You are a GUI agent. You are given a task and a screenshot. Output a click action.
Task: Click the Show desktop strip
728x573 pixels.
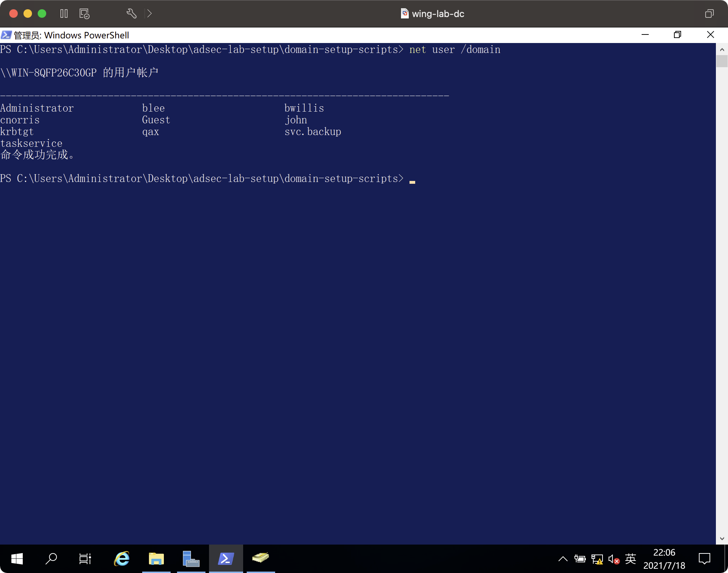click(x=726, y=559)
